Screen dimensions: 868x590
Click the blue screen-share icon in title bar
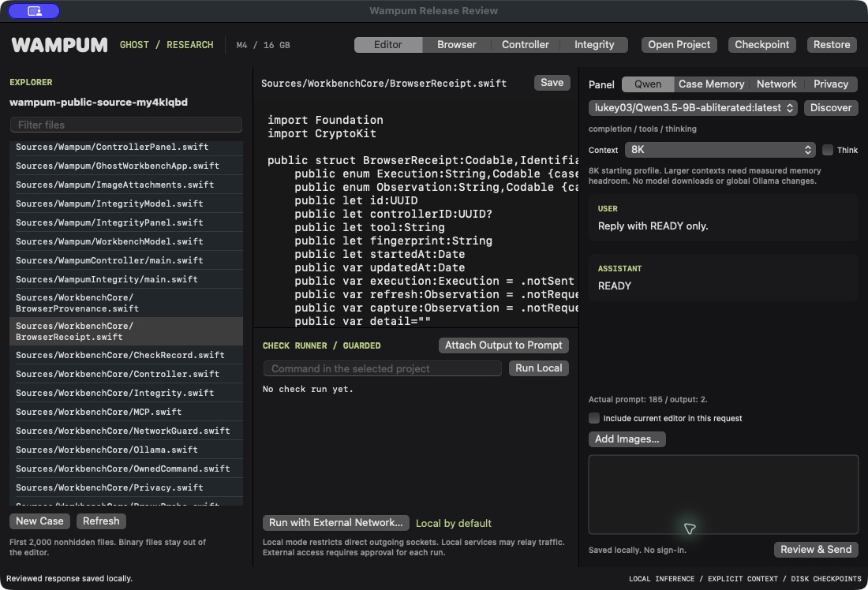34,11
